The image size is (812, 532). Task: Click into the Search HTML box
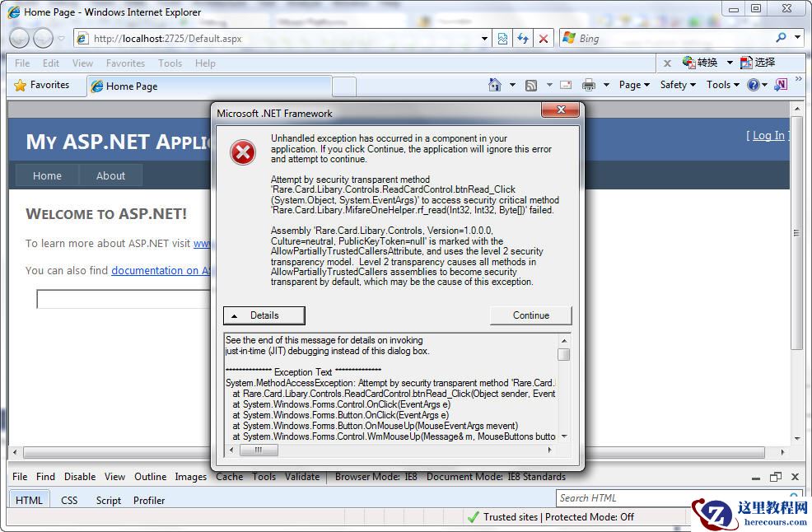(x=673, y=497)
